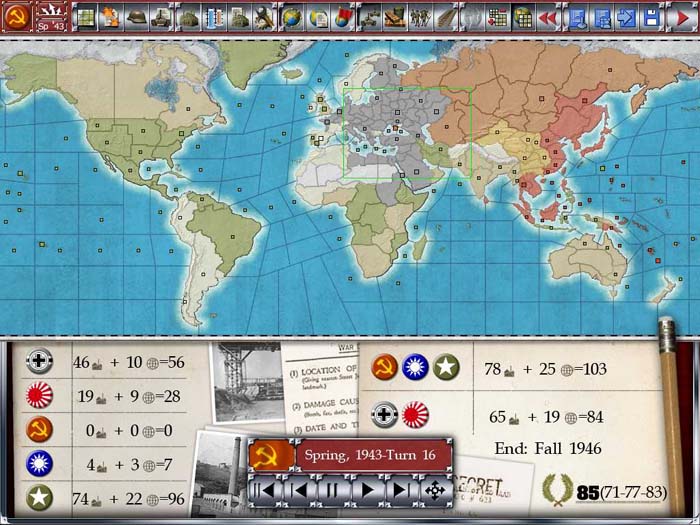
Task: Click Germany's total '46 + 10 =56'
Action: tap(129, 362)
